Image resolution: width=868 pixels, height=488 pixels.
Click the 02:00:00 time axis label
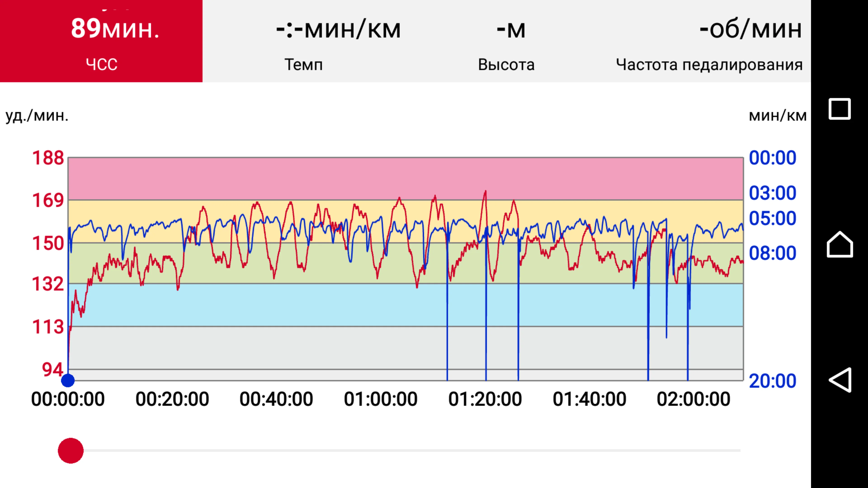[x=693, y=399]
